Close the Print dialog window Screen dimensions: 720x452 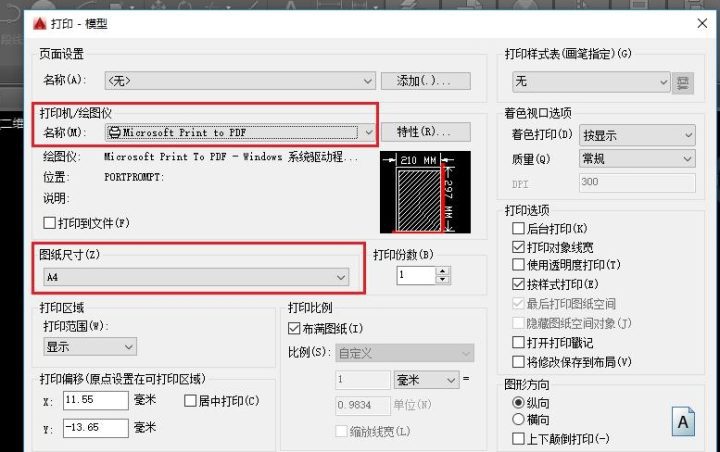click(698, 22)
